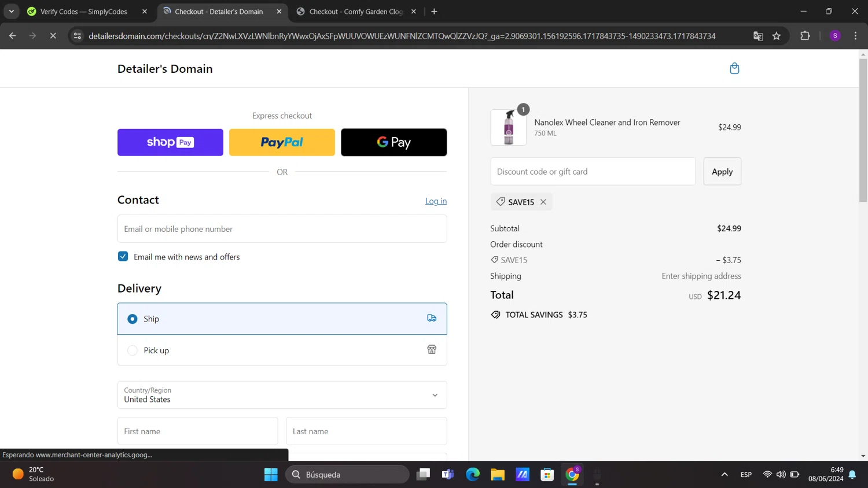Focus the First name field

coord(197,431)
